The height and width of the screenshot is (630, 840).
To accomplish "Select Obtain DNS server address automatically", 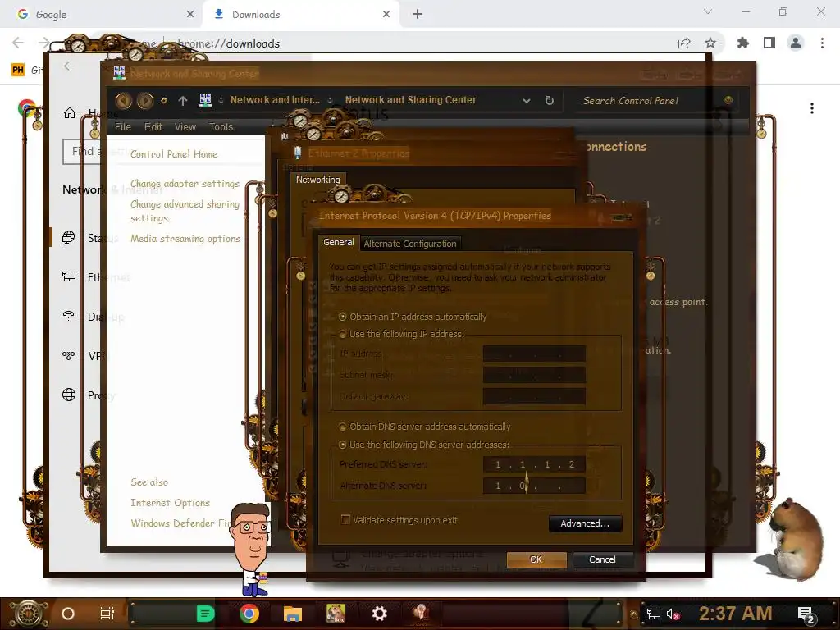I will point(424,427).
